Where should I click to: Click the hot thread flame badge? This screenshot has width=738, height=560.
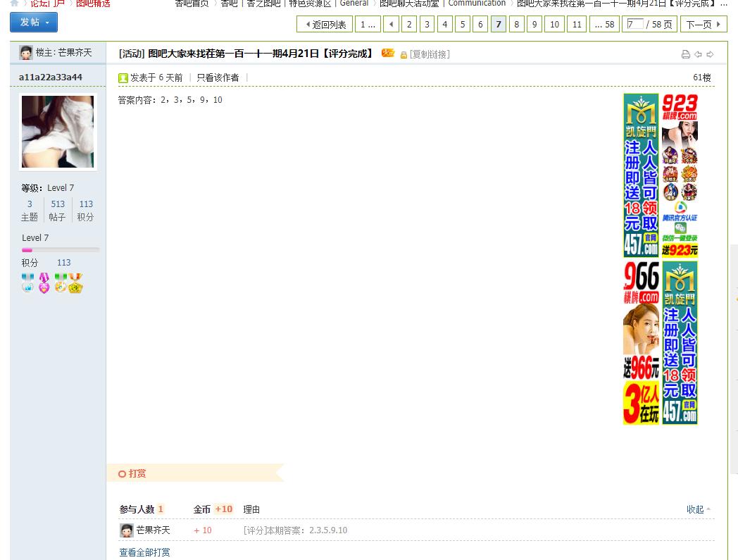pyautogui.click(x=387, y=54)
